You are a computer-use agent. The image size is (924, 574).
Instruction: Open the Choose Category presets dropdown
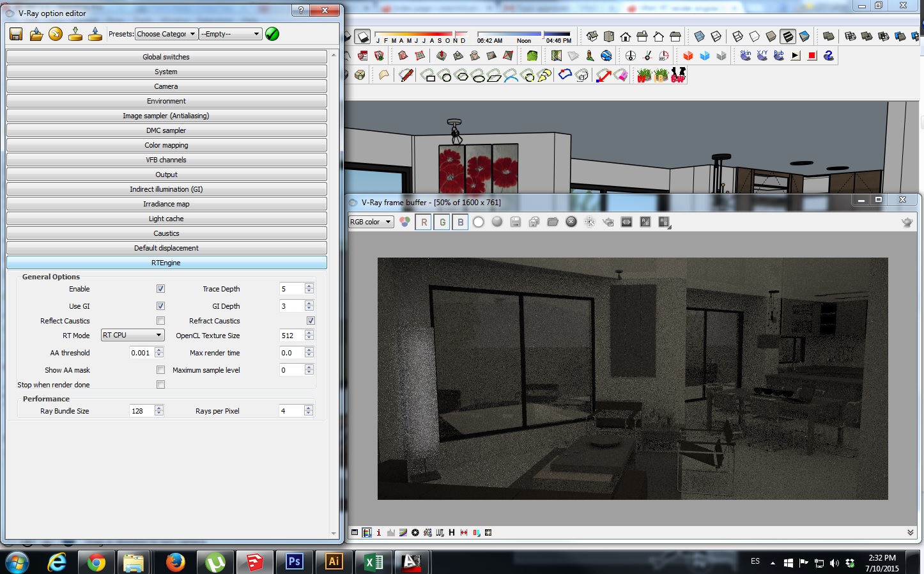click(166, 34)
